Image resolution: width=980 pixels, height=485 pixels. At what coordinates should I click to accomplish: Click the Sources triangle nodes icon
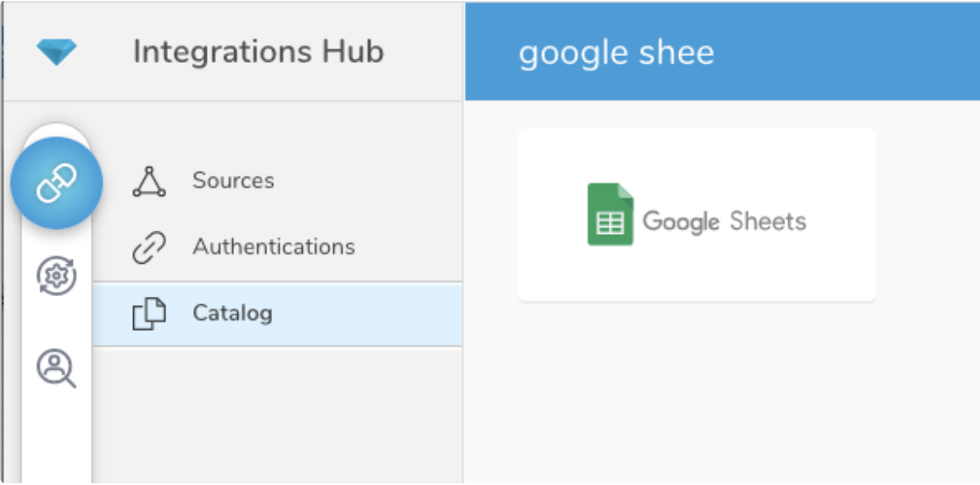point(149,181)
